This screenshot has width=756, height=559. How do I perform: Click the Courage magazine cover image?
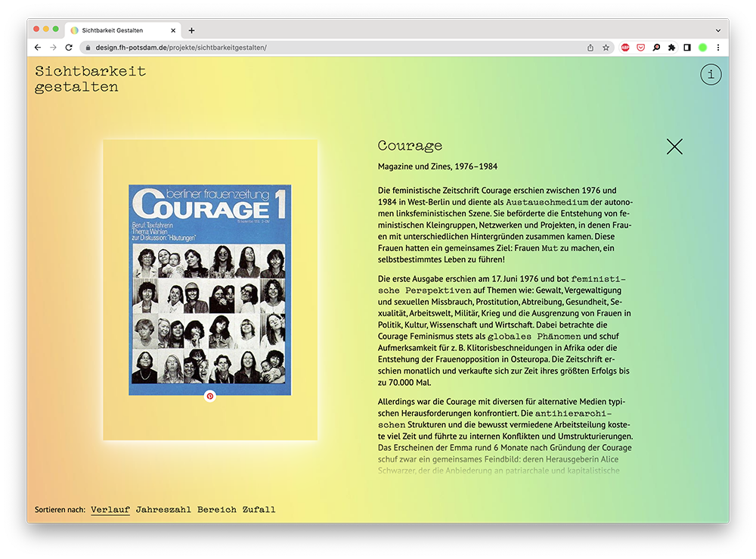pyautogui.click(x=210, y=290)
